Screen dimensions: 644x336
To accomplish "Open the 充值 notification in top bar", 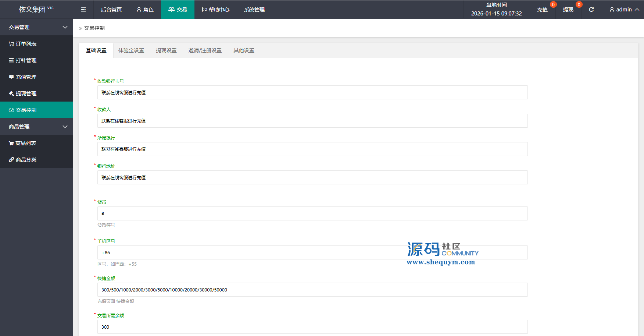I will click(x=542, y=10).
